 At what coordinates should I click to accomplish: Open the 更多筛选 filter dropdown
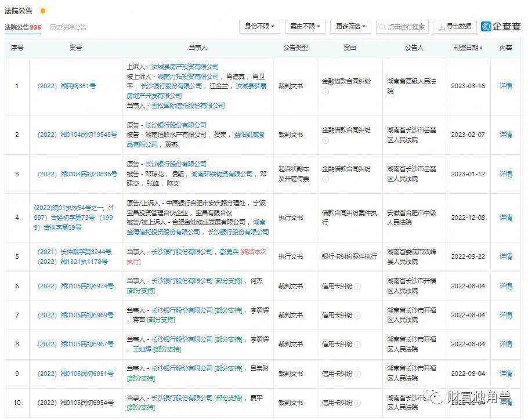[x=350, y=27]
